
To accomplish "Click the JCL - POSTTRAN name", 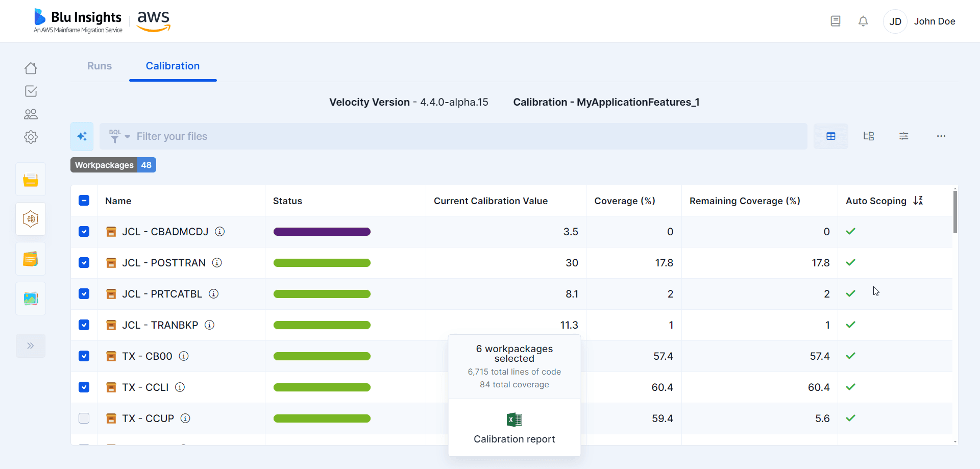I will click(x=164, y=263).
